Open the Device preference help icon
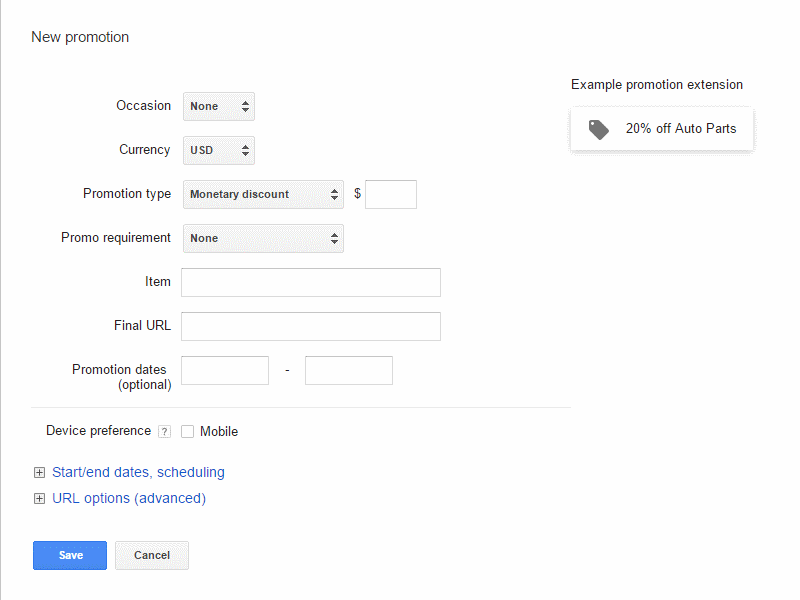The image size is (800, 600). point(164,432)
